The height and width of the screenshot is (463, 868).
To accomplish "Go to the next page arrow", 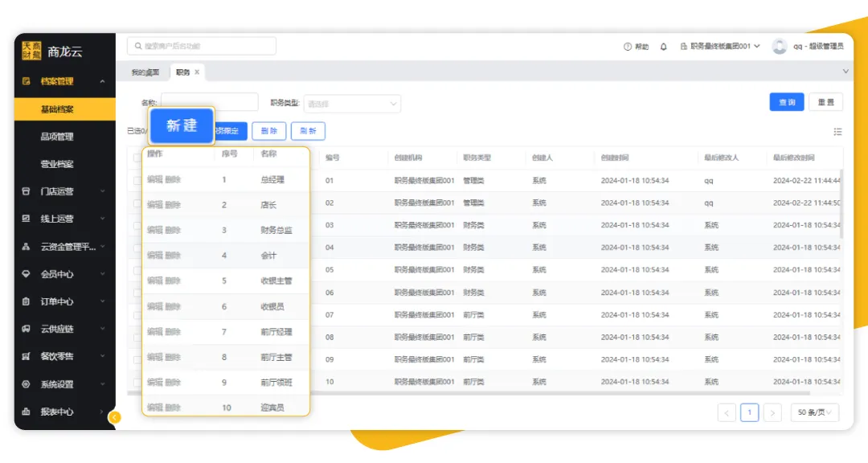I will tap(772, 412).
